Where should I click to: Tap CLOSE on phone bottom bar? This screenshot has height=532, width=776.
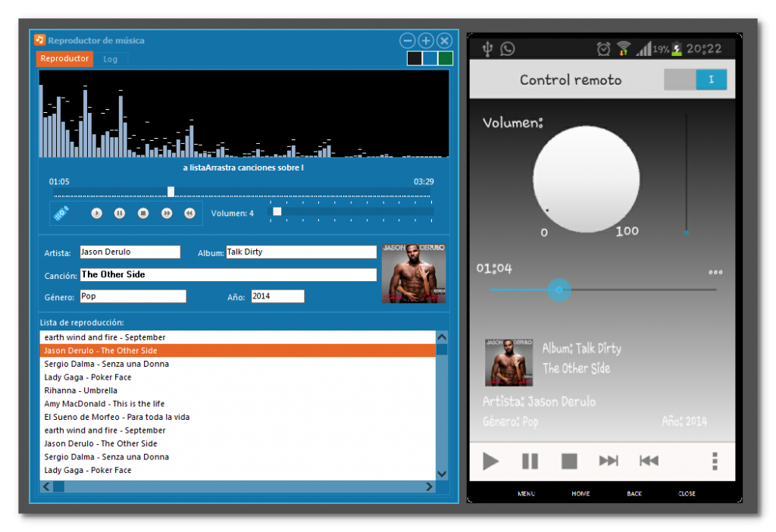(687, 494)
